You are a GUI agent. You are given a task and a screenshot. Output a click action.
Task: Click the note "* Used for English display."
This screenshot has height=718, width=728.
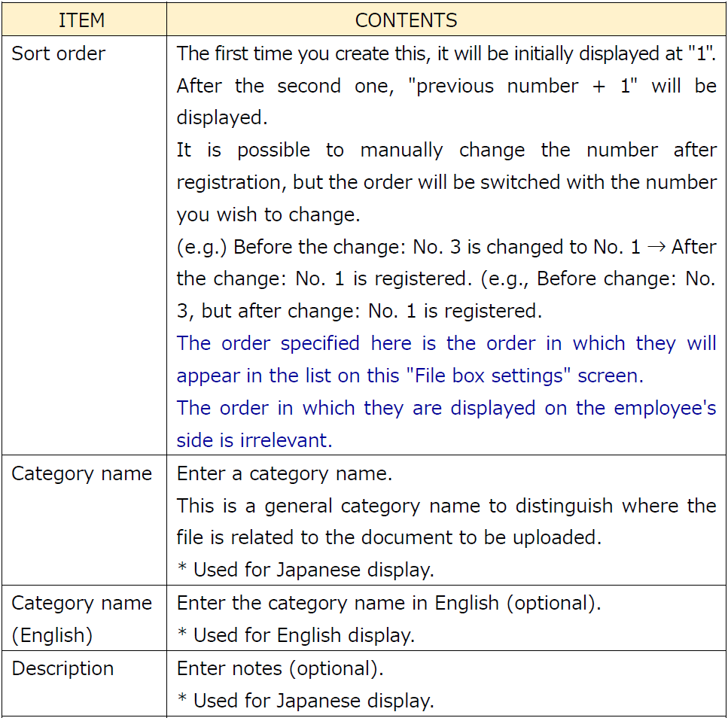coord(296,635)
